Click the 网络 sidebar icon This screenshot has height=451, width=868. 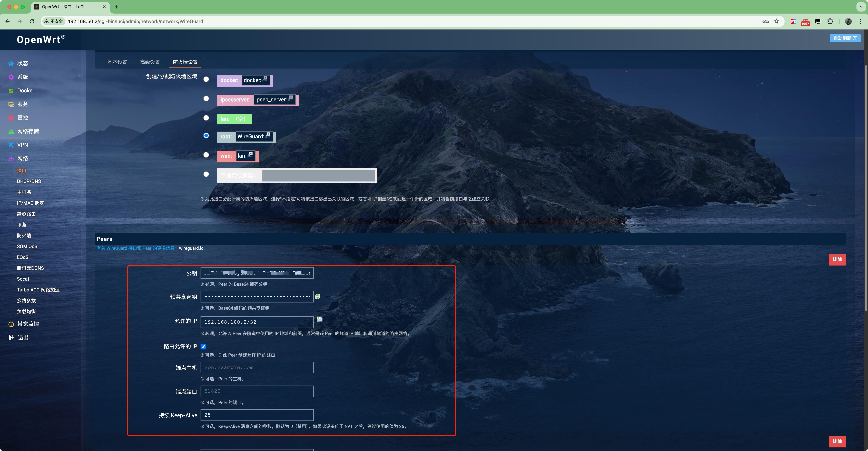click(11, 158)
